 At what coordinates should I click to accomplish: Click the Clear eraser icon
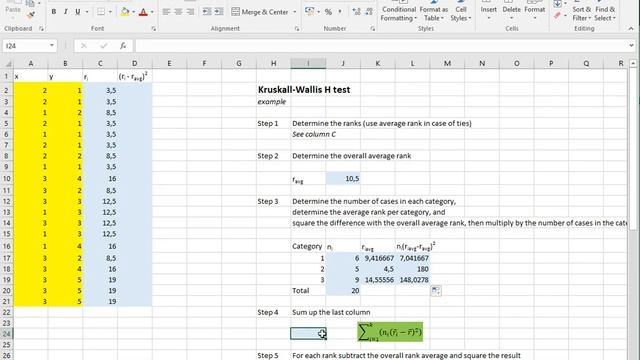[558, 16]
